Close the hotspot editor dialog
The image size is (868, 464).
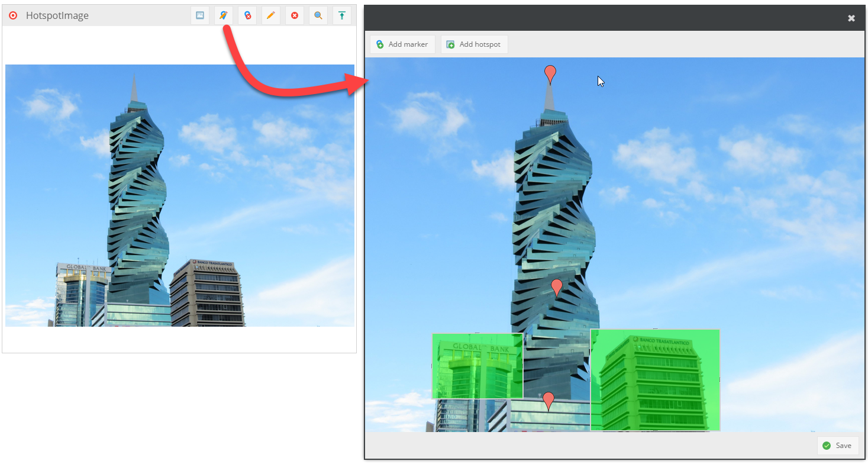coord(851,18)
